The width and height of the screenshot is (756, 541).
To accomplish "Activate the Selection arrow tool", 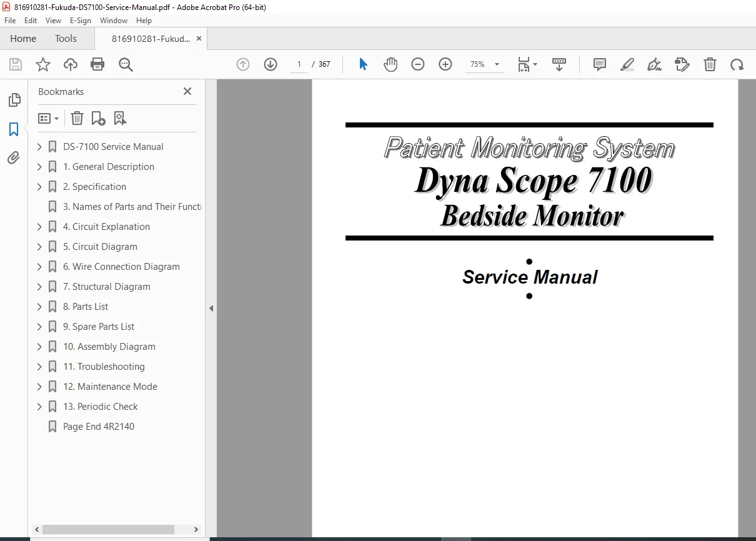I will pyautogui.click(x=363, y=64).
